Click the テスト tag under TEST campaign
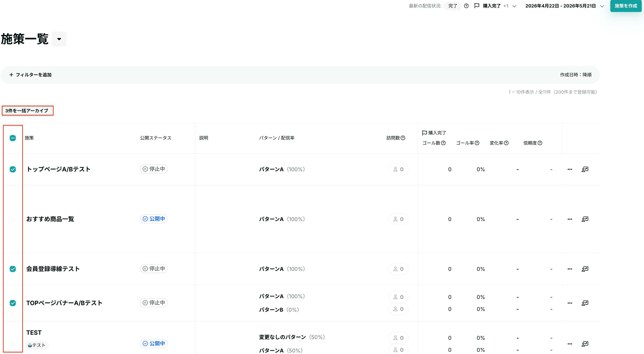The width and height of the screenshot is (644, 354). pos(37,345)
